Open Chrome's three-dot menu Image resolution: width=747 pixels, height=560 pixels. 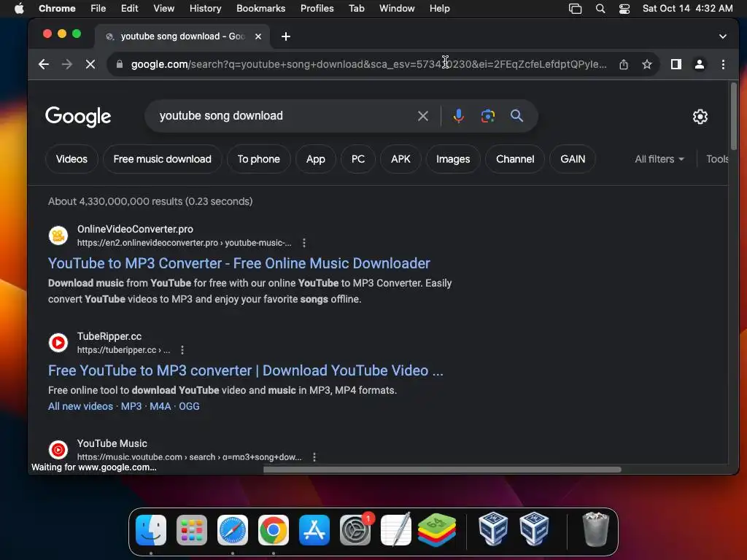pyautogui.click(x=723, y=64)
